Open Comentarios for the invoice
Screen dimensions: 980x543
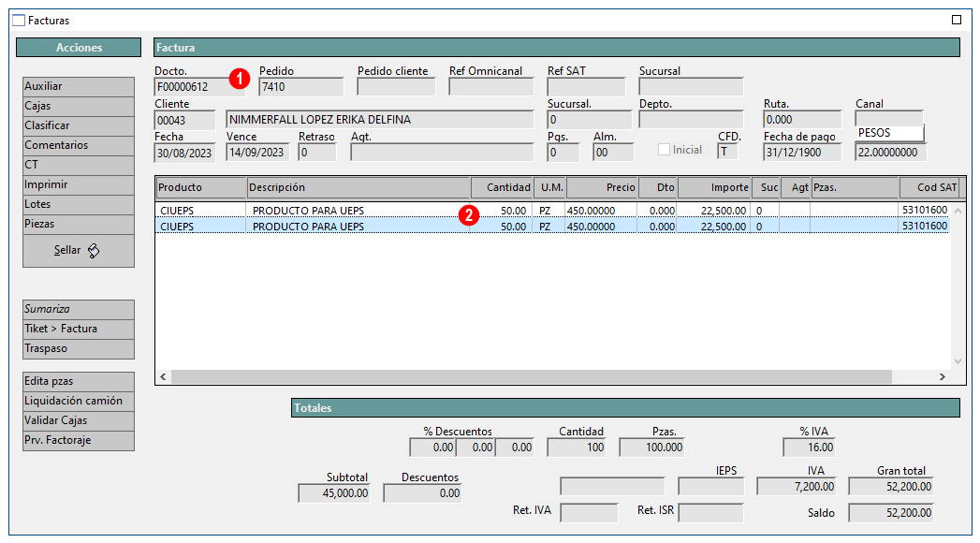tap(78, 145)
